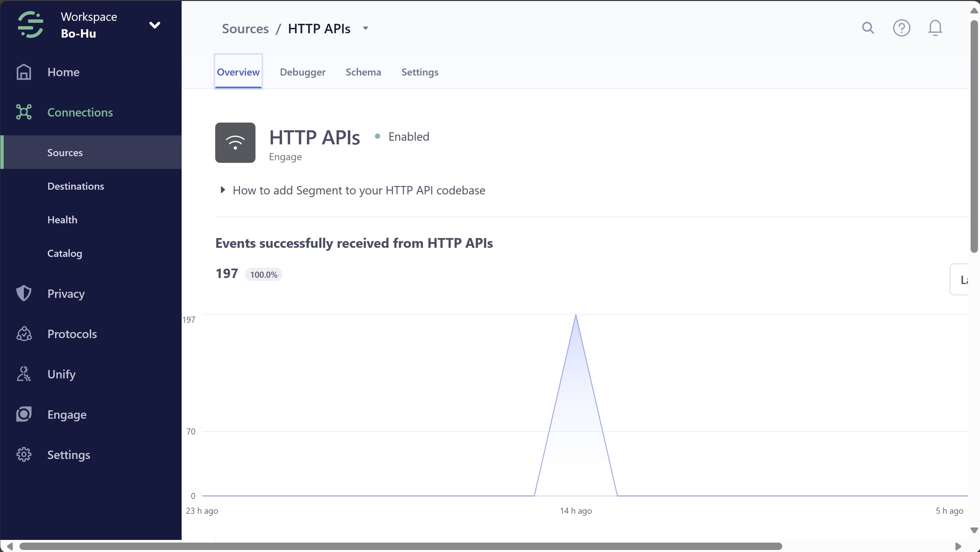Viewport: 980px width, 552px height.
Task: Go to Destinations in sidebar
Action: 76,186
